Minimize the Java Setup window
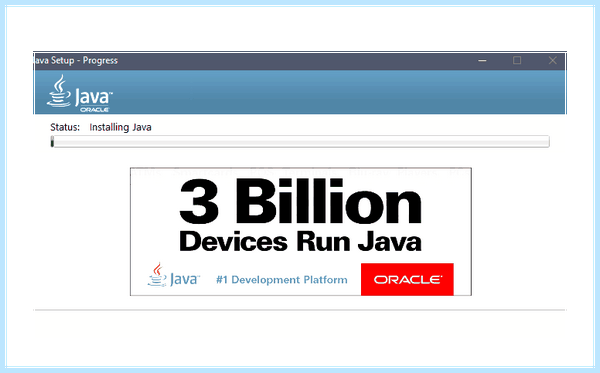The height and width of the screenshot is (373, 600). [482, 60]
